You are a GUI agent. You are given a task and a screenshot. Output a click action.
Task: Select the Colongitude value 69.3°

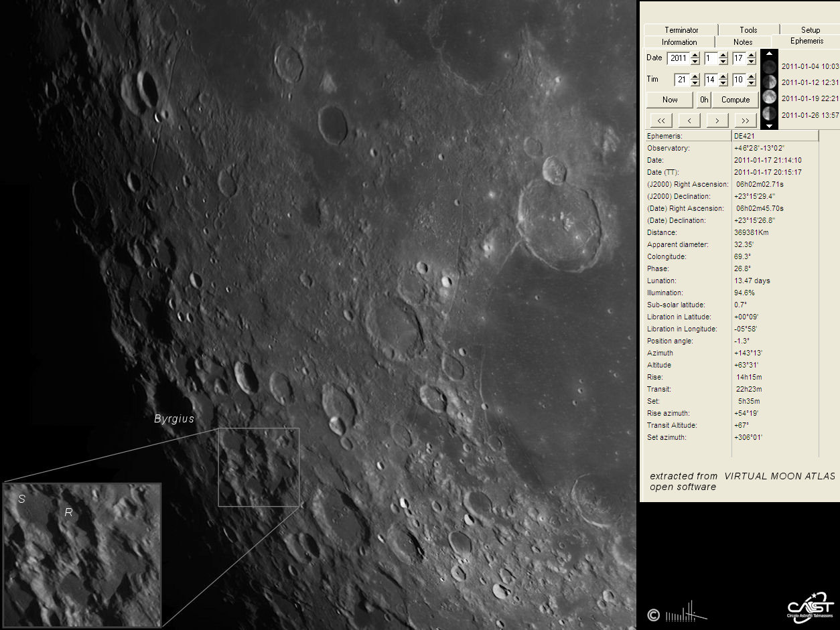point(742,256)
